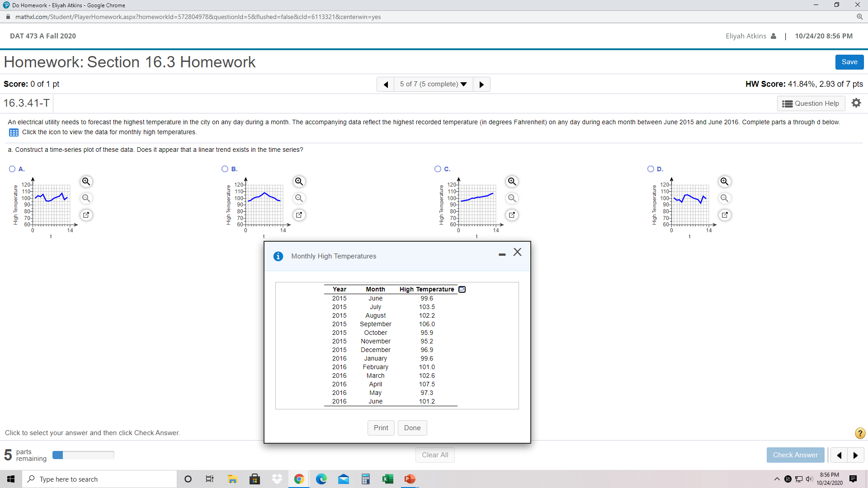Open the settings gear icon
The image size is (868, 488).
[x=856, y=103]
